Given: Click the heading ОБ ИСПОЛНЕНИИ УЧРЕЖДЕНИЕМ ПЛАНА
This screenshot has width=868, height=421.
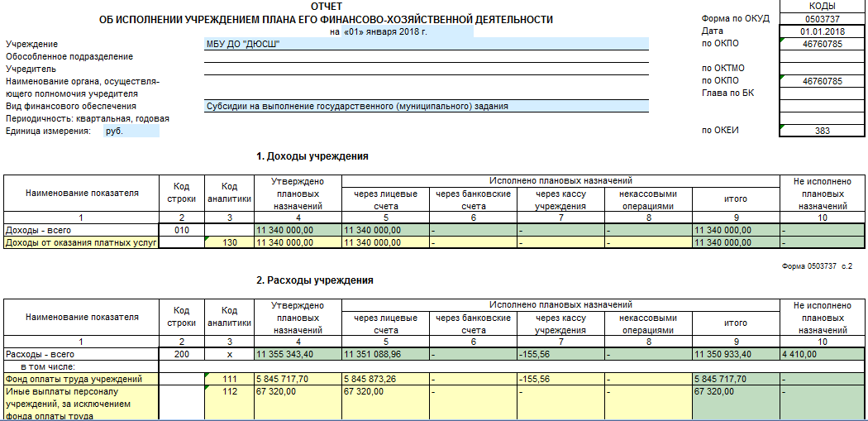Looking at the screenshot, I should 326,20.
